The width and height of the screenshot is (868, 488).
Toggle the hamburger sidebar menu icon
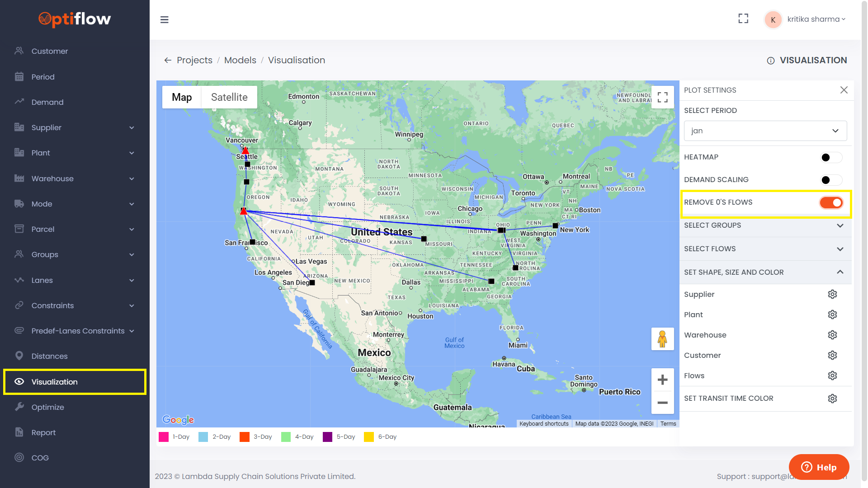(165, 20)
